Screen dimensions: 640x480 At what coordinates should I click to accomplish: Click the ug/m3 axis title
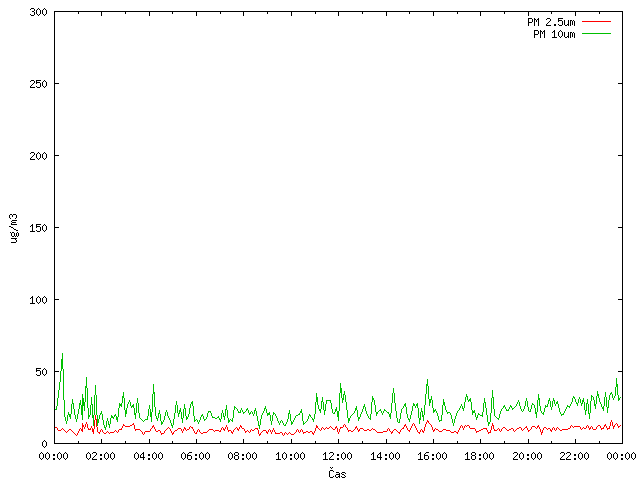[14, 228]
